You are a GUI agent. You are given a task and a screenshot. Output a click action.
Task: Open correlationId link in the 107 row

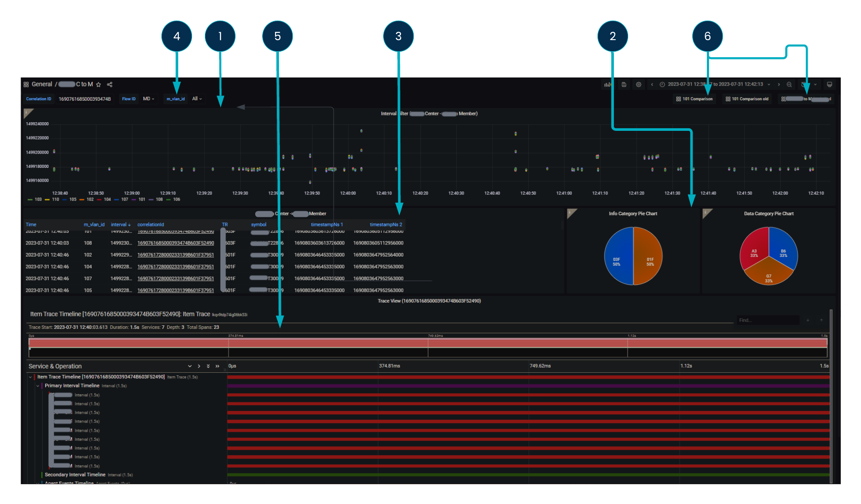tap(176, 278)
